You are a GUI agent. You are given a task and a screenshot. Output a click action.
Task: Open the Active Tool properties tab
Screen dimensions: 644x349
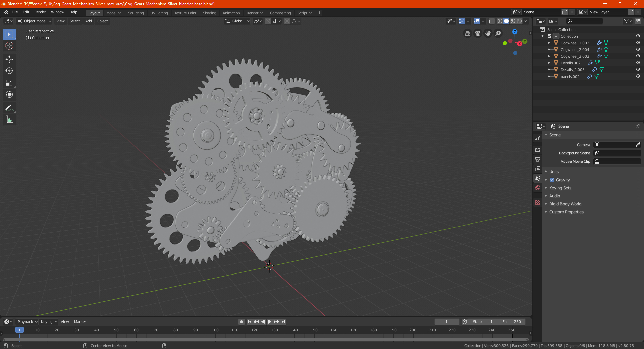pyautogui.click(x=538, y=138)
